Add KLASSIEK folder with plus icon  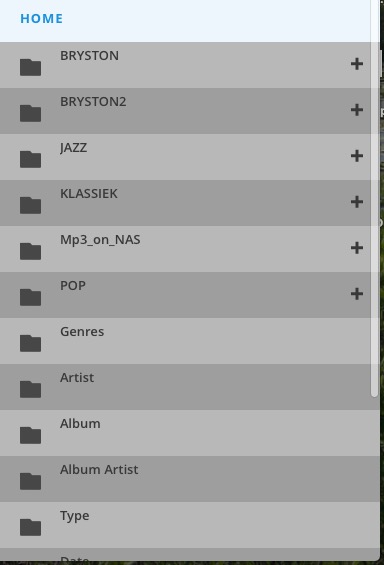point(357,202)
